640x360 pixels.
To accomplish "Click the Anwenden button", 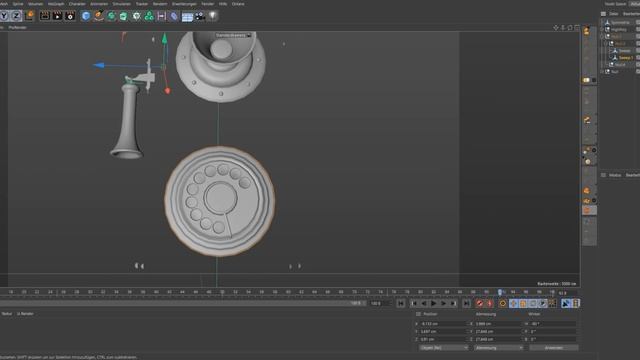I will click(553, 348).
